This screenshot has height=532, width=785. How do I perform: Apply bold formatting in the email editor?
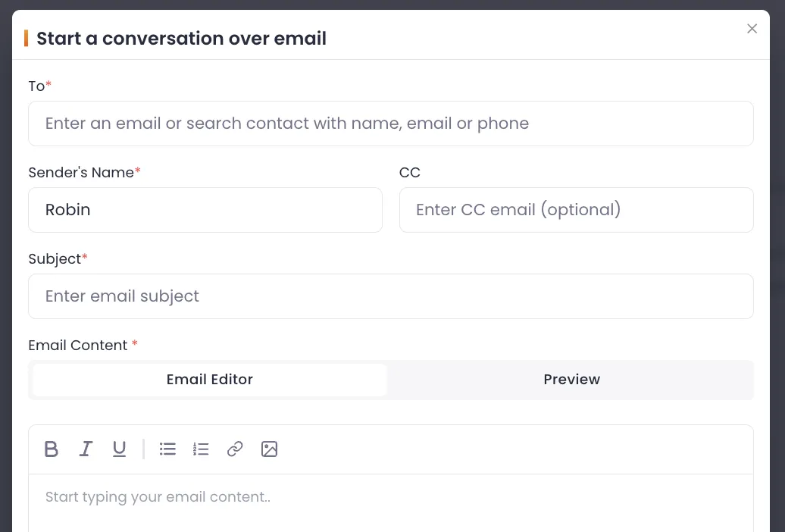click(51, 449)
